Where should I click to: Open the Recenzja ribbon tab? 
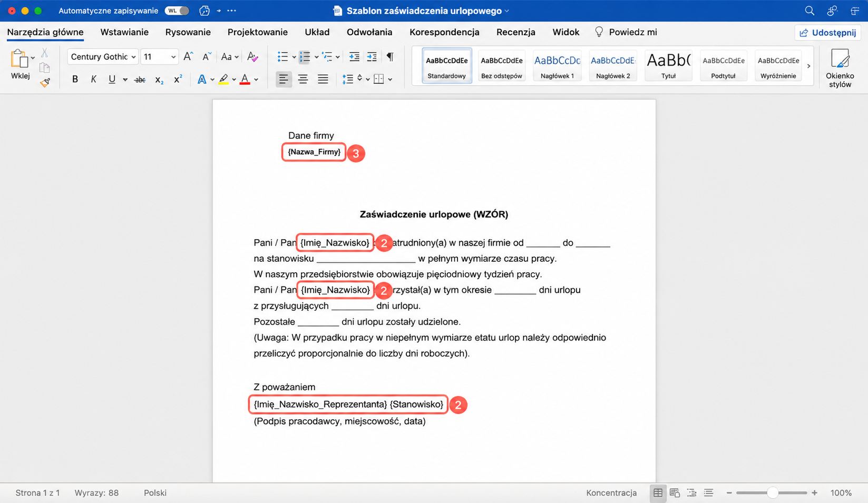515,32
